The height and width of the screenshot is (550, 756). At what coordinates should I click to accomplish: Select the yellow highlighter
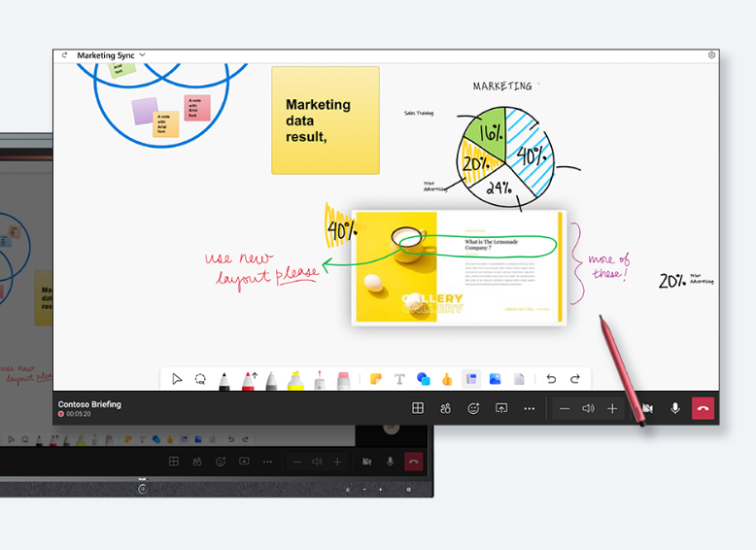(295, 381)
